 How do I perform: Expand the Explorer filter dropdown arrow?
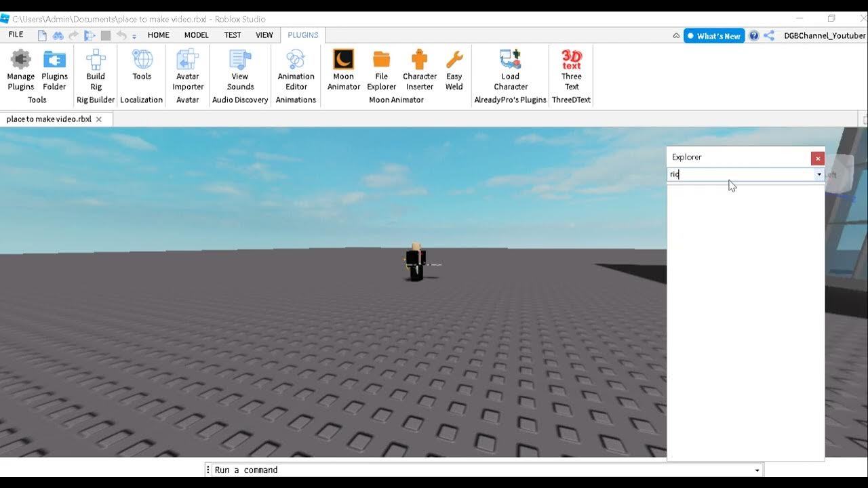coord(818,174)
